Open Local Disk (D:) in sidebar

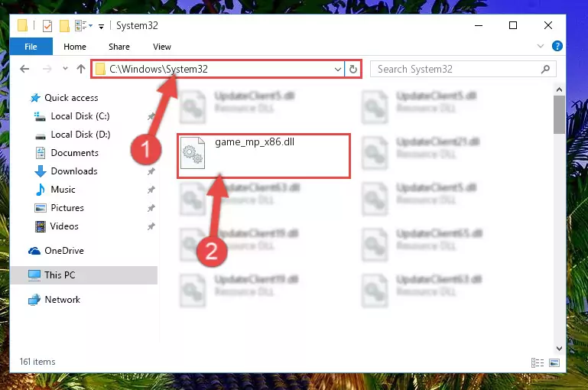pyautogui.click(x=80, y=135)
